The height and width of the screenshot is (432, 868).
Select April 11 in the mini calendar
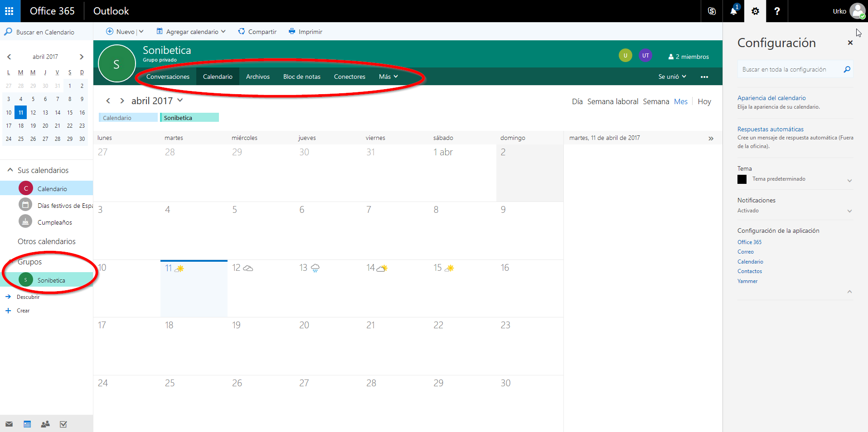click(21, 112)
